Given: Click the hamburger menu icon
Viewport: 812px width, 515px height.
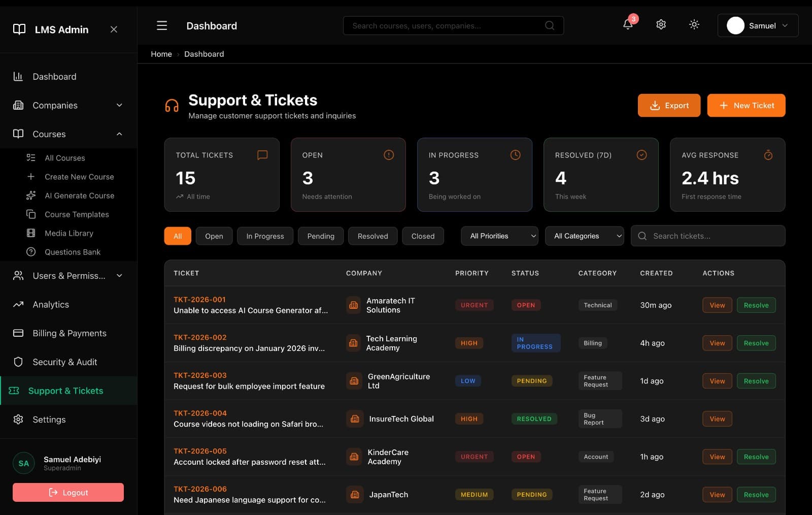Looking at the screenshot, I should pos(162,25).
